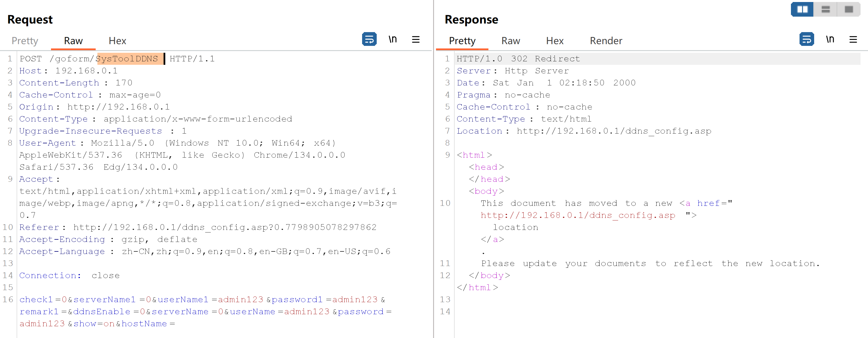The height and width of the screenshot is (338, 868).
Task: Click the ddns_config.asp href link in response
Action: coord(578,215)
